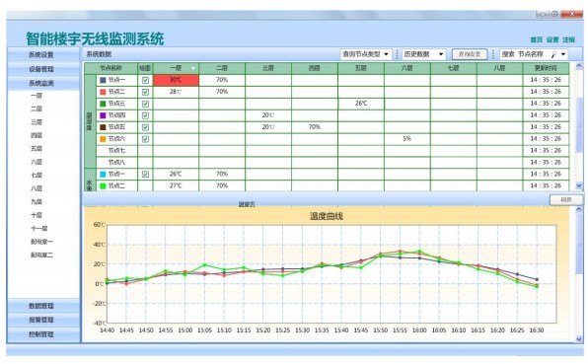The width and height of the screenshot is (588, 364).
Task: Click the 二层 table column header
Action: click(222, 68)
